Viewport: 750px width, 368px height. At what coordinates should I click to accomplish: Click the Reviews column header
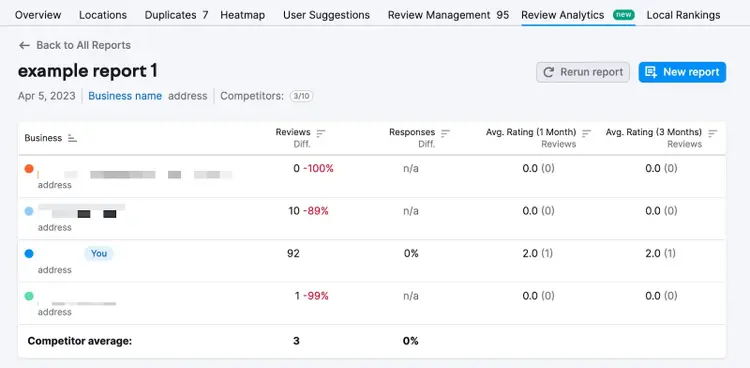tap(293, 132)
